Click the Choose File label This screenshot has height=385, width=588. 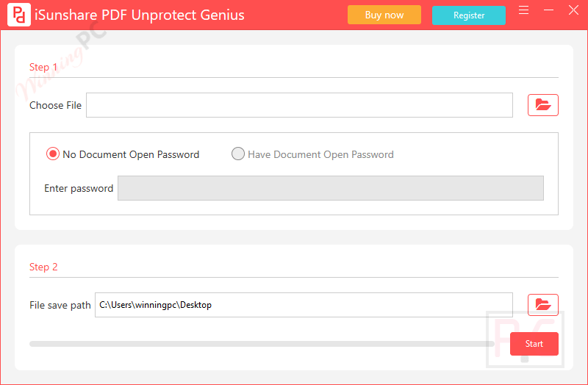pyautogui.click(x=56, y=105)
